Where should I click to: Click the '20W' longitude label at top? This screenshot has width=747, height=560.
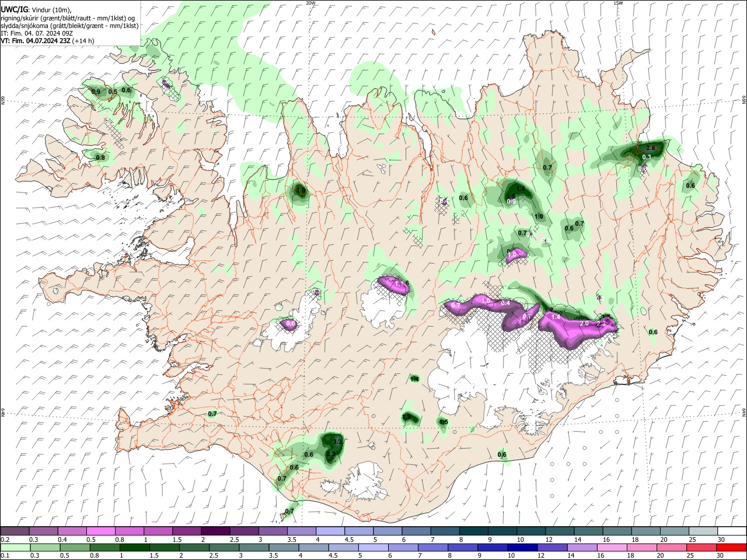click(310, 3)
